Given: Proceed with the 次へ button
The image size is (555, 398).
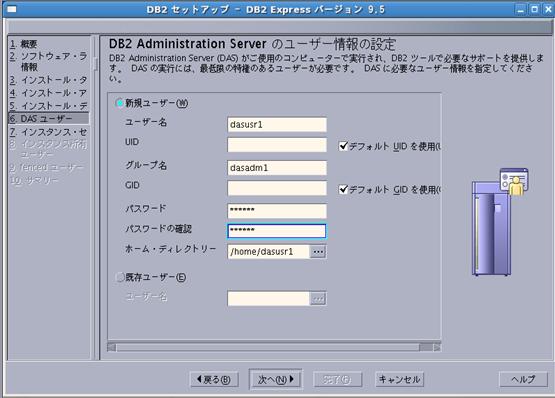Looking at the screenshot, I should point(276,380).
